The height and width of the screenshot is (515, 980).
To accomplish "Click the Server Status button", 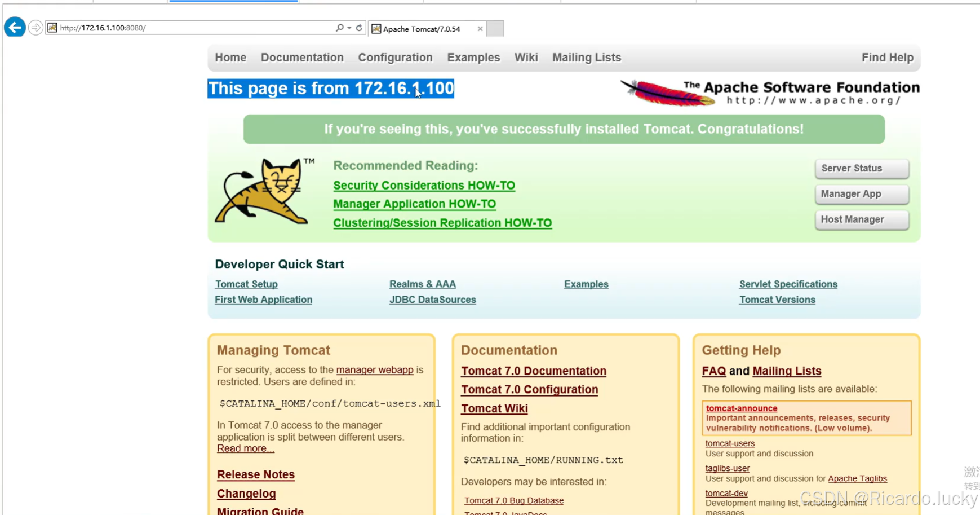I will (862, 168).
